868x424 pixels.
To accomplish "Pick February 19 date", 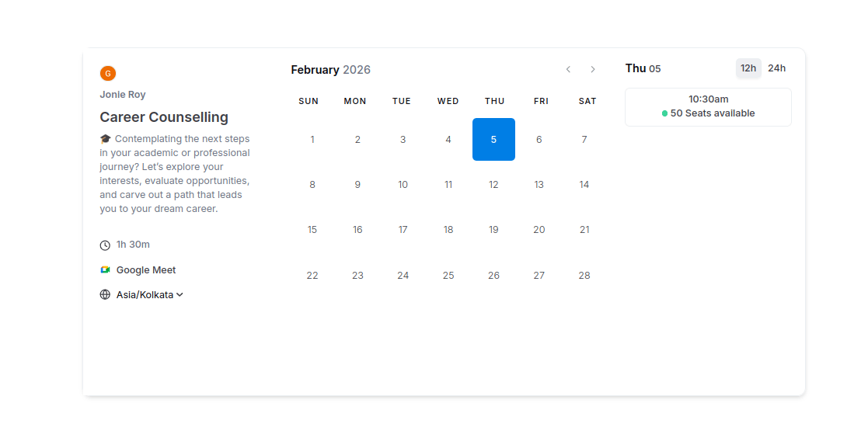I will (493, 230).
